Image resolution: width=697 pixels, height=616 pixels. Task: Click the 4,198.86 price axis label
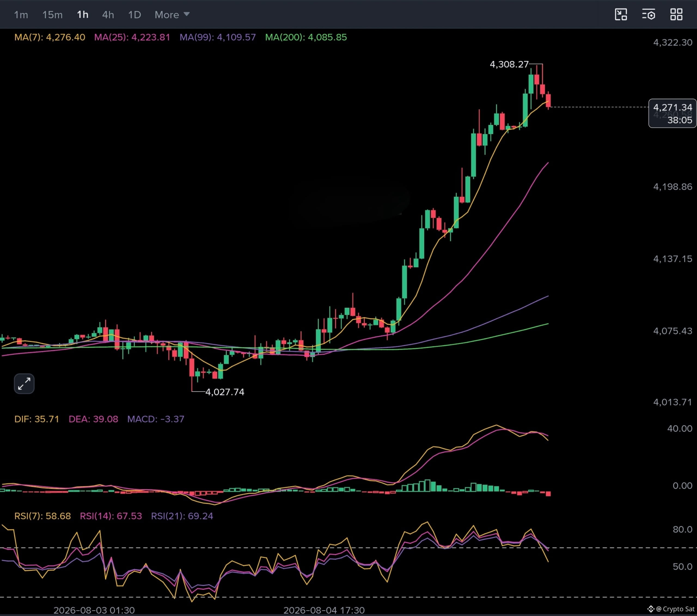(x=672, y=187)
